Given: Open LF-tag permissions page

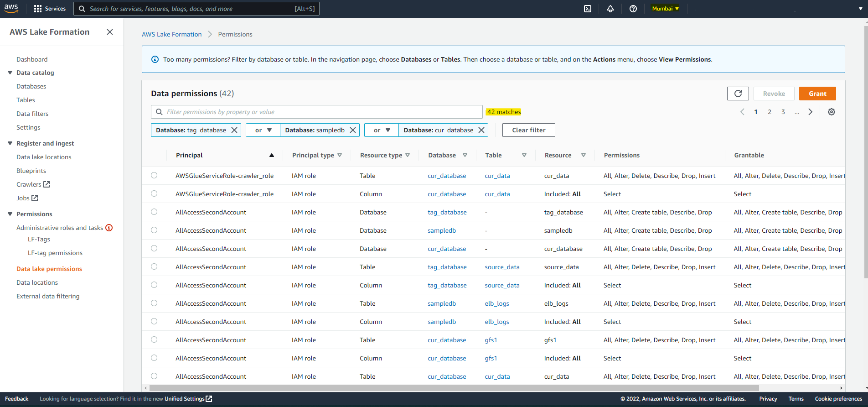Looking at the screenshot, I should pyautogui.click(x=55, y=253).
